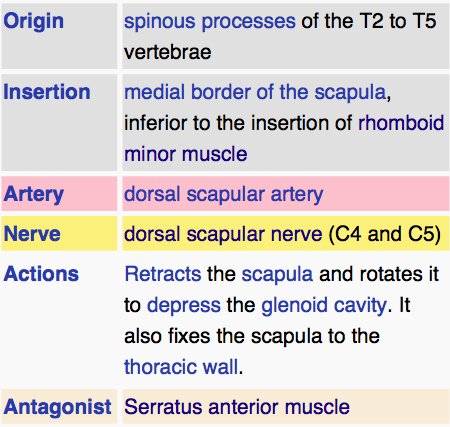Click 'also fixes the scapula' text
Screen dimensions: 450x427
click(223, 336)
